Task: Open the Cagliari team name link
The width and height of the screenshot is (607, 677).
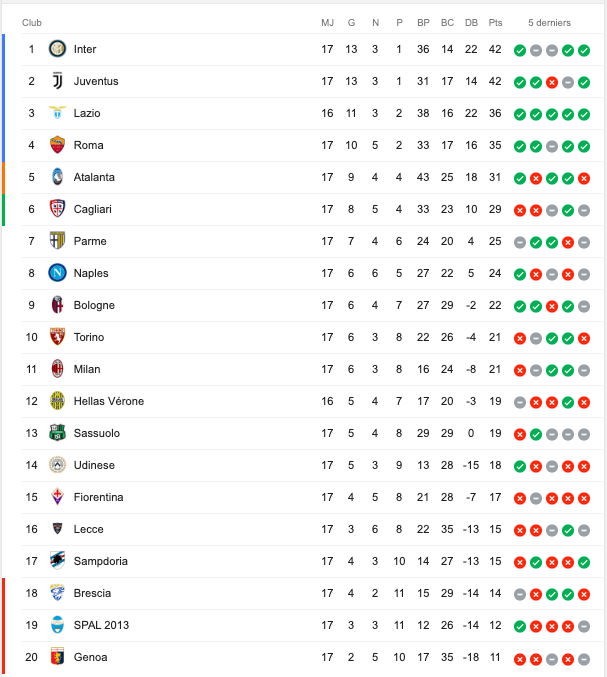Action: coord(92,209)
